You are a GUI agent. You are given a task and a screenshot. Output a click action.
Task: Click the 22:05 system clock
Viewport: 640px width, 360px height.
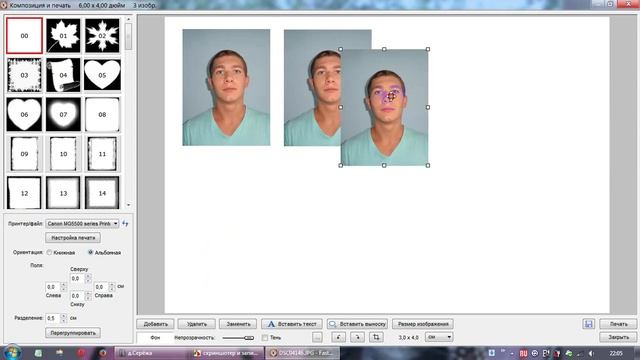pos(616,353)
